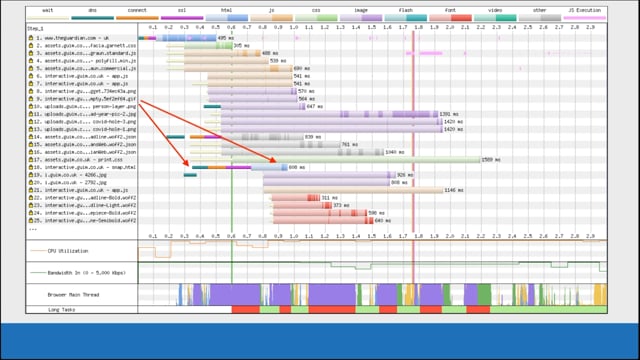
Task: Click the lock icon beside snap.html request
Action: (x=31, y=167)
